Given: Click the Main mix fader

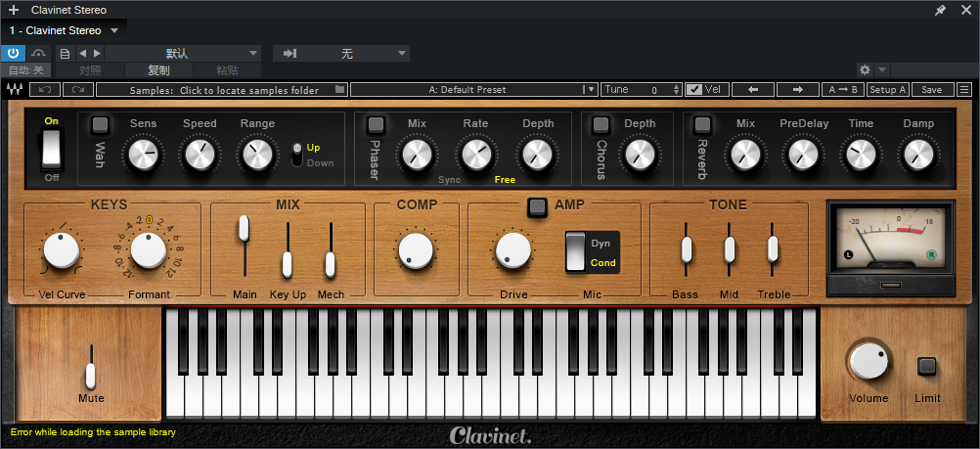Looking at the screenshot, I should click(x=244, y=229).
